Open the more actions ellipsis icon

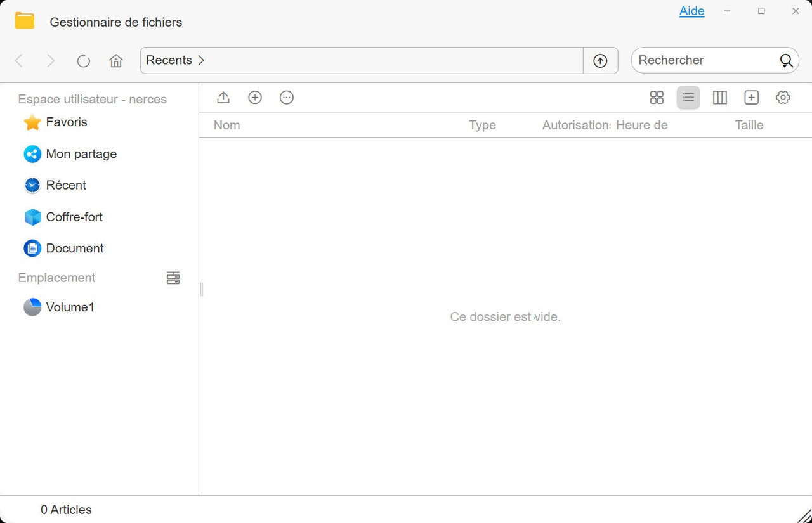click(287, 98)
